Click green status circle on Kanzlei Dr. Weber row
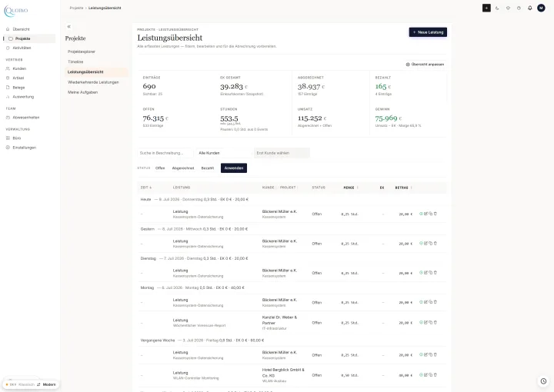 tap(421, 322)
